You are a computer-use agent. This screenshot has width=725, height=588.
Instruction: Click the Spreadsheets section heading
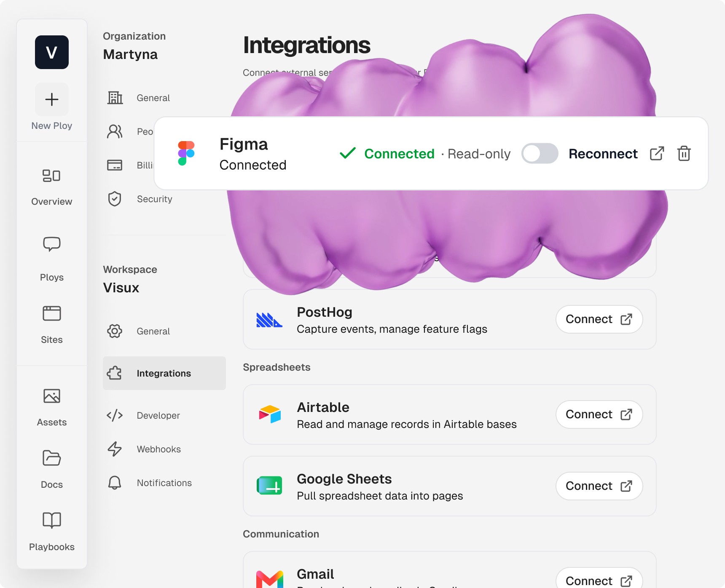point(277,367)
